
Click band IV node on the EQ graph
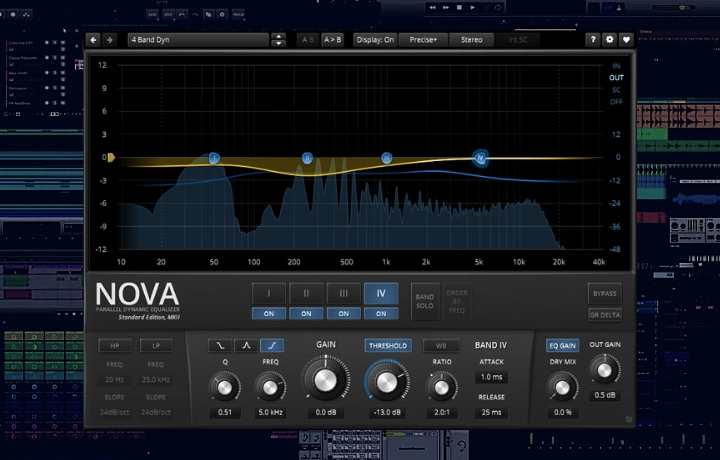pyautogui.click(x=480, y=158)
